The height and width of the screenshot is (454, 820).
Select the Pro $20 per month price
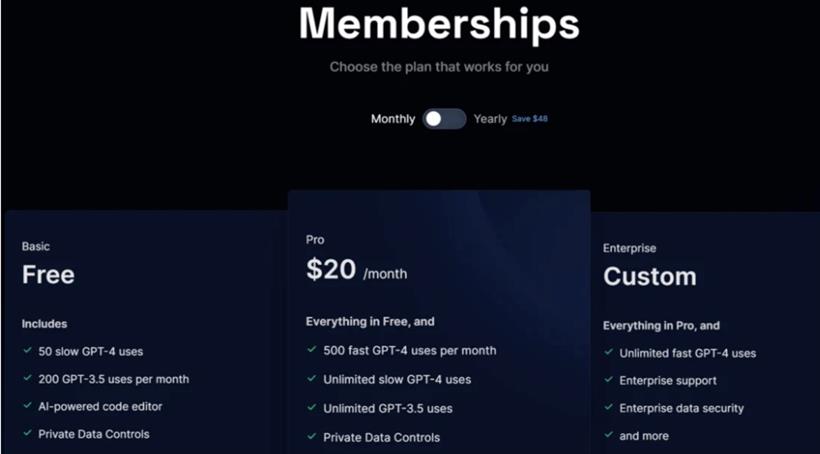(x=357, y=270)
